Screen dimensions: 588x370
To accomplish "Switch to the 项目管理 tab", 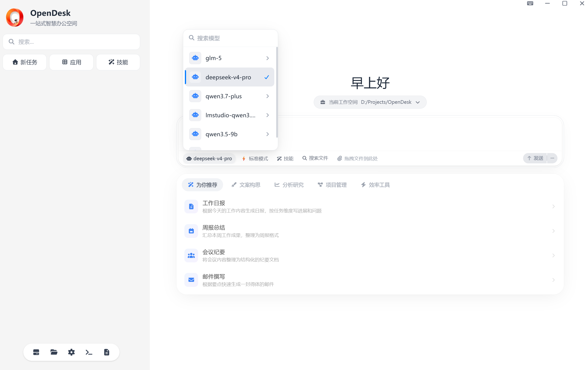I will [332, 185].
